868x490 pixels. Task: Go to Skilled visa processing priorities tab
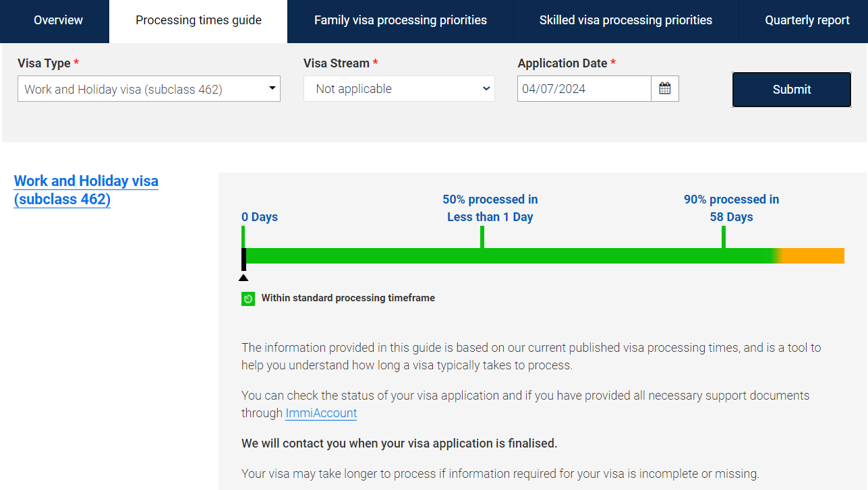pyautogui.click(x=626, y=20)
